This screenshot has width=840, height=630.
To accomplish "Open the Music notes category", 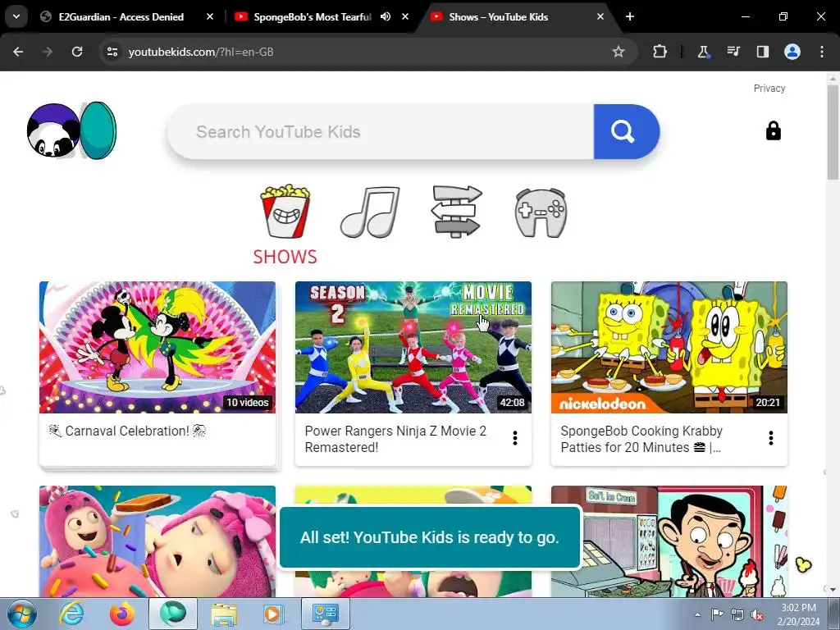I will [x=370, y=212].
